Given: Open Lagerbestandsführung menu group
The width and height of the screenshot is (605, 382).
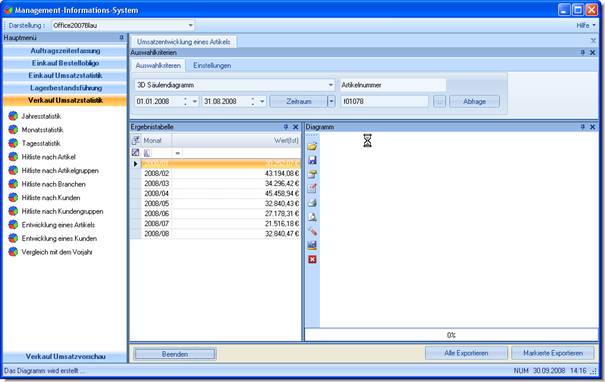Looking at the screenshot, I should [65, 88].
